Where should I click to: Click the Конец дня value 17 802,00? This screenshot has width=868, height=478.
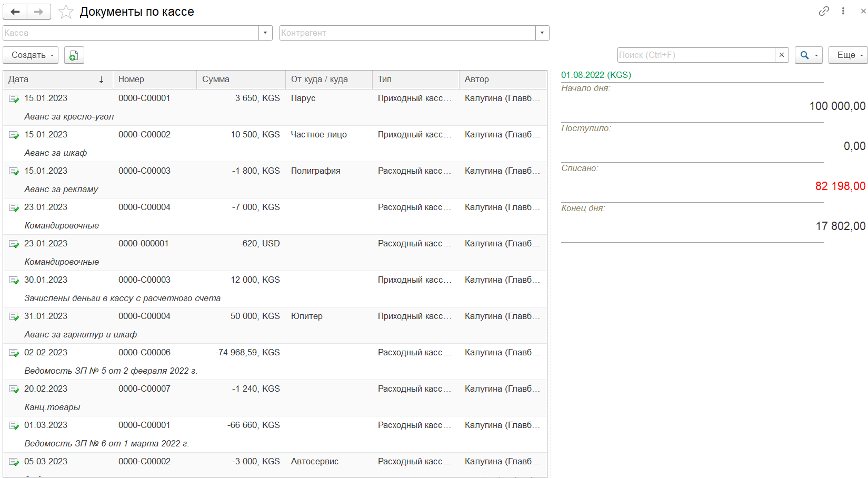click(841, 226)
